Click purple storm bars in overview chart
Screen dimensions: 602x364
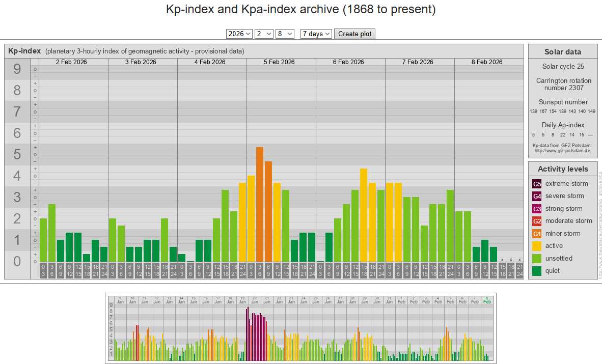coord(256,336)
